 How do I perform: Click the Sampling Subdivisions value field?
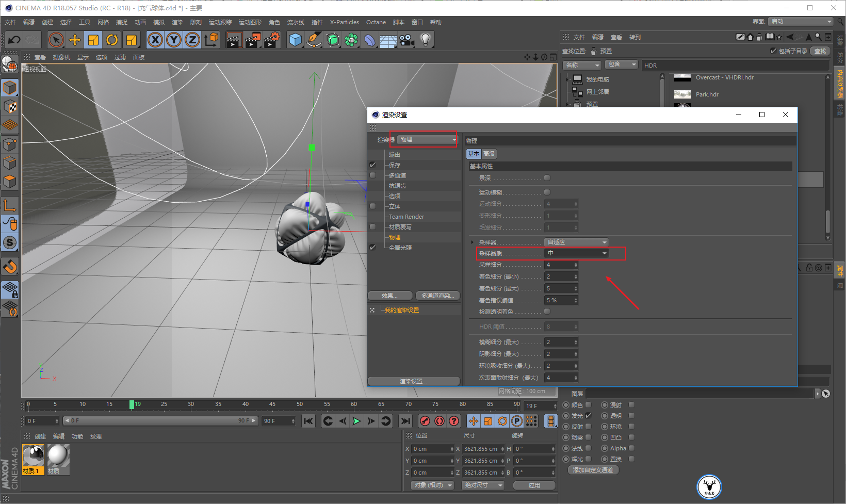[x=561, y=265]
